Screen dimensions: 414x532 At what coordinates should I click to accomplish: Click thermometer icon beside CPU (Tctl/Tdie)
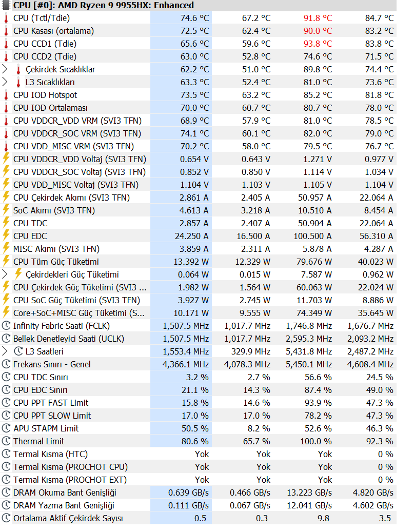click(6, 18)
